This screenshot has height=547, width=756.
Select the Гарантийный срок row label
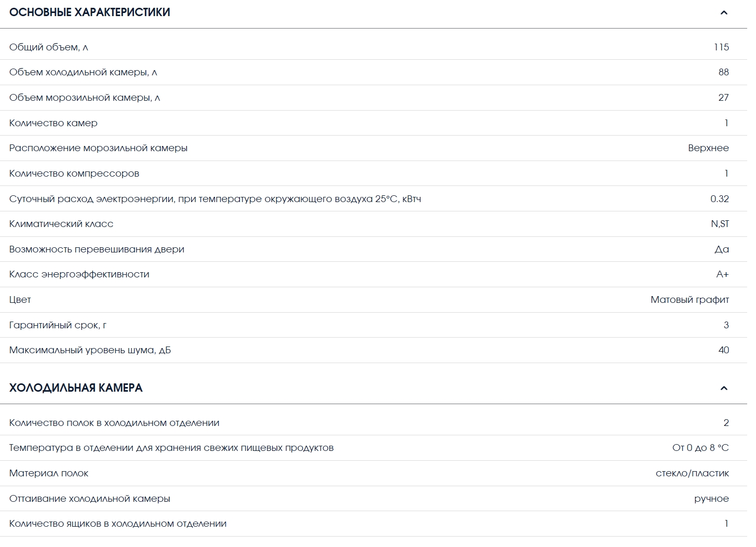coord(58,325)
